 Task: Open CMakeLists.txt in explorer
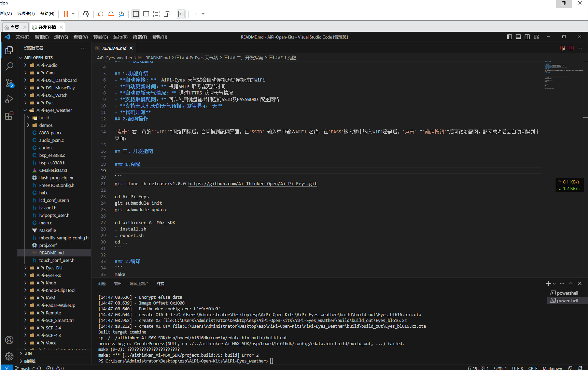[53, 170]
